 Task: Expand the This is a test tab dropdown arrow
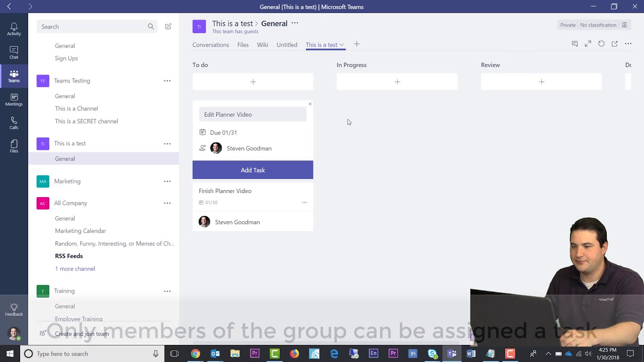pos(342,45)
